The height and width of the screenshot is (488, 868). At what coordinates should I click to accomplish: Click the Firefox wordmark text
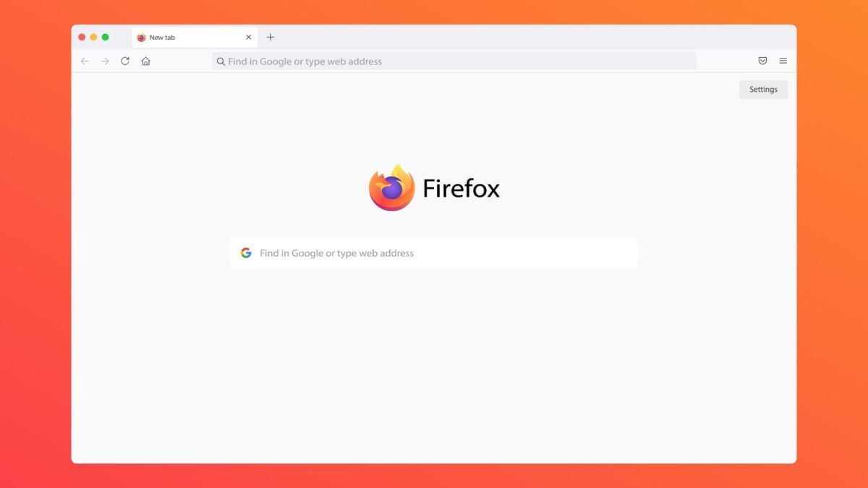[x=461, y=188]
